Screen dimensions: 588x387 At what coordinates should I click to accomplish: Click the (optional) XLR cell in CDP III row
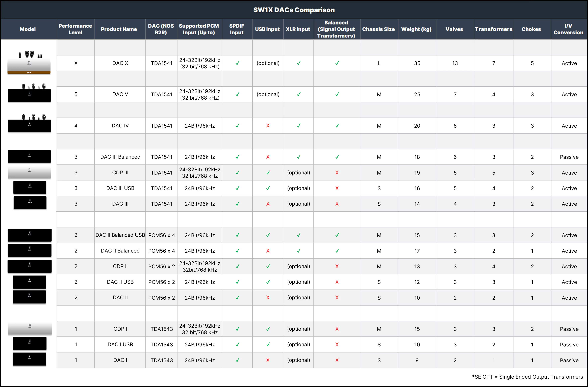(299, 173)
